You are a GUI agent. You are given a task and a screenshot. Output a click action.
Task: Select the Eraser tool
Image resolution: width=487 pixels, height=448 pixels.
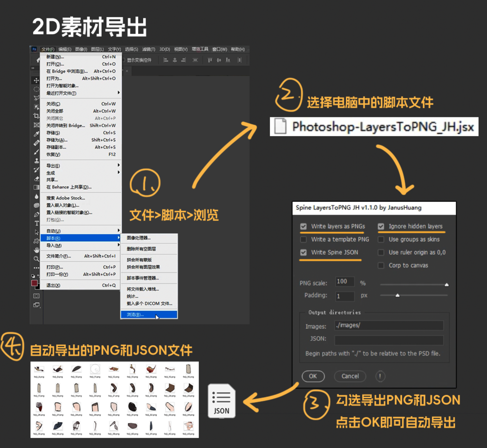(36, 179)
